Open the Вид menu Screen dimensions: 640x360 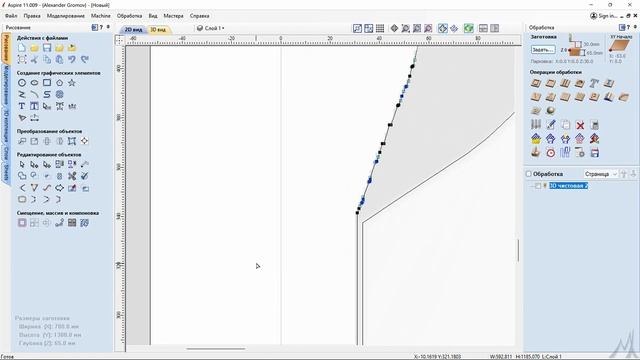153,16
